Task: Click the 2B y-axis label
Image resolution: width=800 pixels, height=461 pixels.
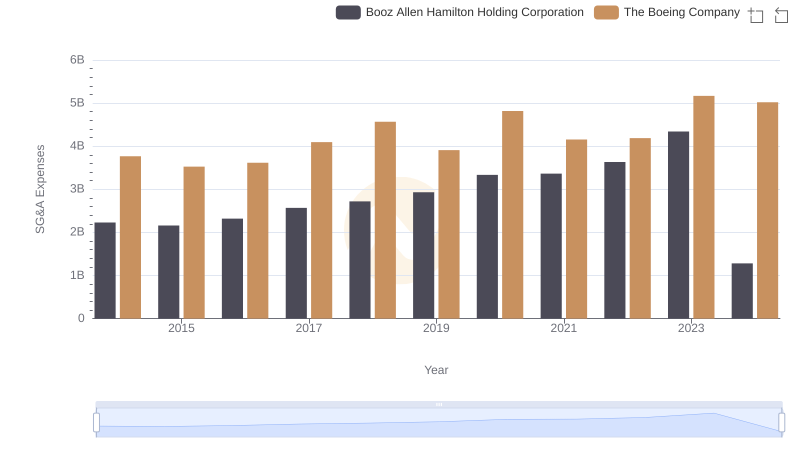Action: (x=77, y=232)
